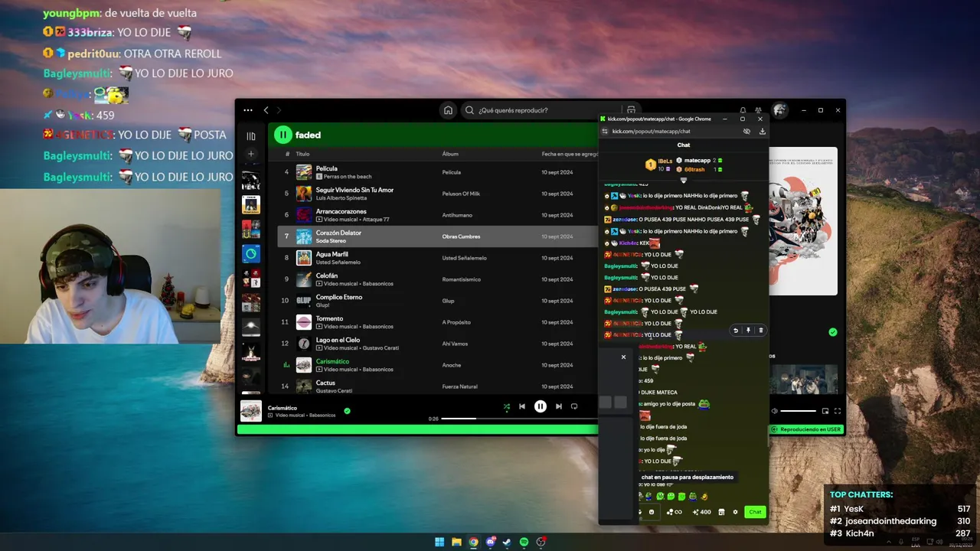Reply to highlighted chat message
This screenshot has width=980, height=551.
click(736, 331)
